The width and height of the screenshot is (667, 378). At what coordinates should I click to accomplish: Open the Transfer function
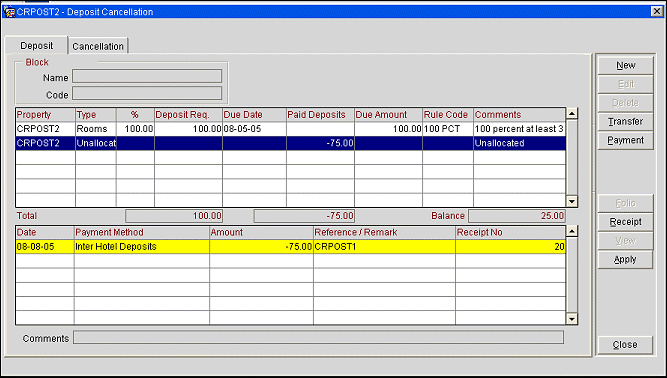tap(625, 122)
